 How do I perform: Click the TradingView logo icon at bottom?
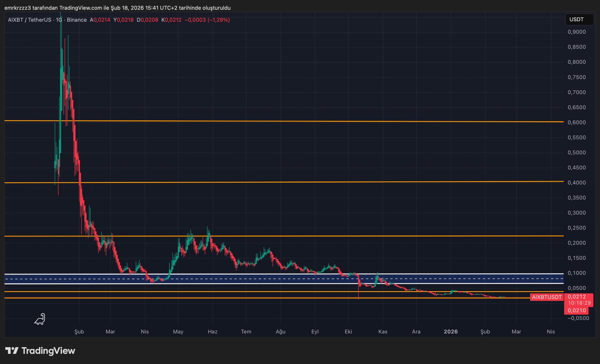[12, 351]
